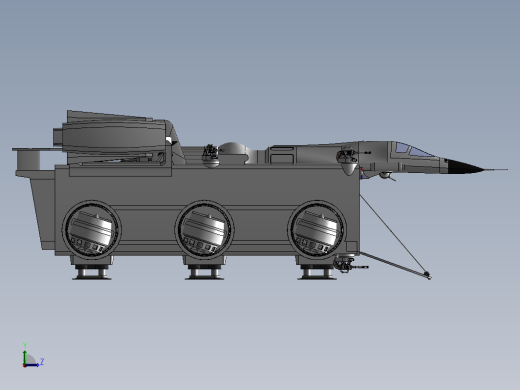Screen dimensions: 520x390
Task: Select the black nose cone of the aircraft
Action: click(465, 167)
